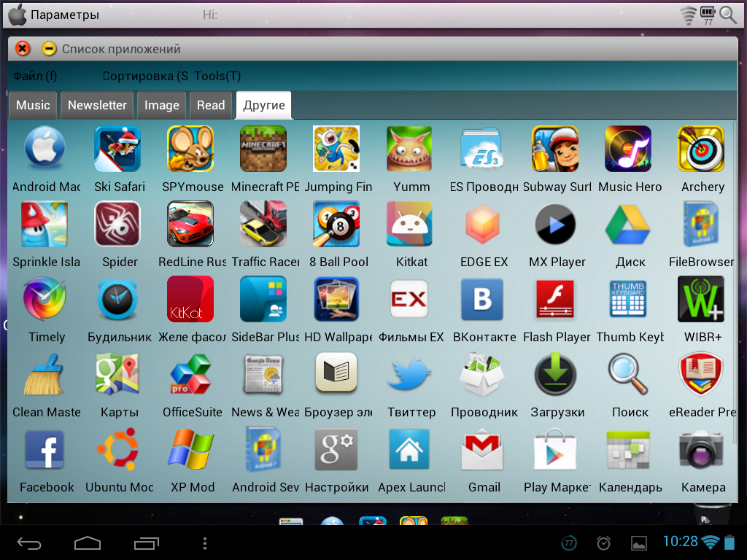Open the Android Mac app icon
The image size is (747, 560).
[x=44, y=148]
